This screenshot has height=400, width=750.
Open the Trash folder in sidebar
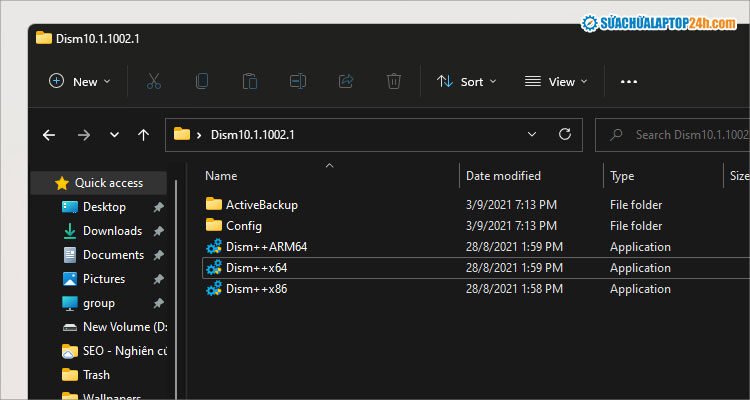click(96, 375)
